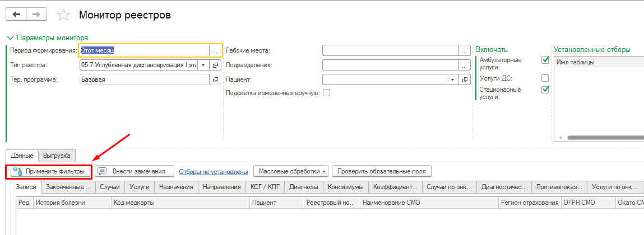Open the Тип реестра record icon
This screenshot has height=235, width=644.
click(x=215, y=65)
